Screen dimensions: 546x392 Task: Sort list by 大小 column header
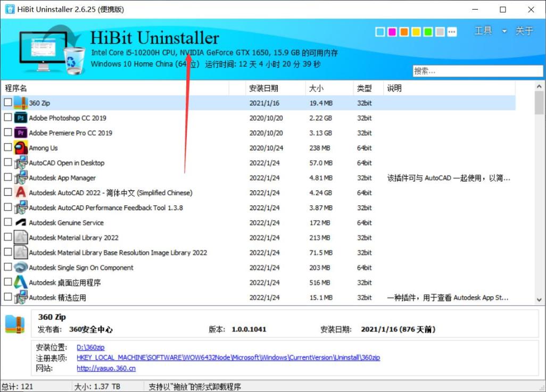click(x=329, y=88)
